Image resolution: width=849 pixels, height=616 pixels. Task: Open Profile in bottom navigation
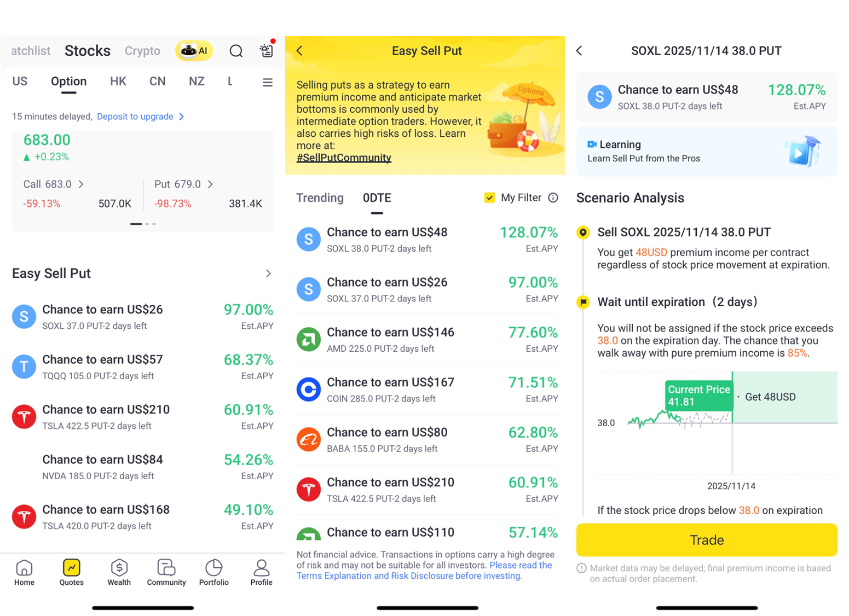(262, 573)
